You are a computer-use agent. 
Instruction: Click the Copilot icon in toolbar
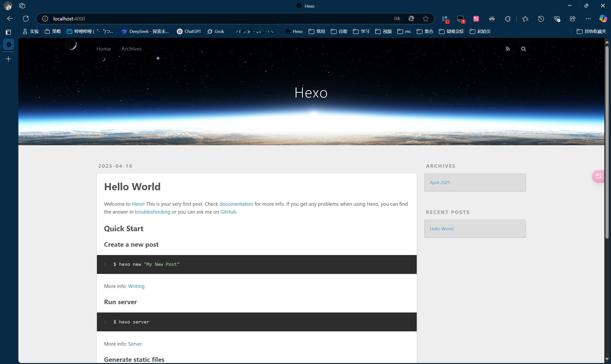tap(603, 19)
